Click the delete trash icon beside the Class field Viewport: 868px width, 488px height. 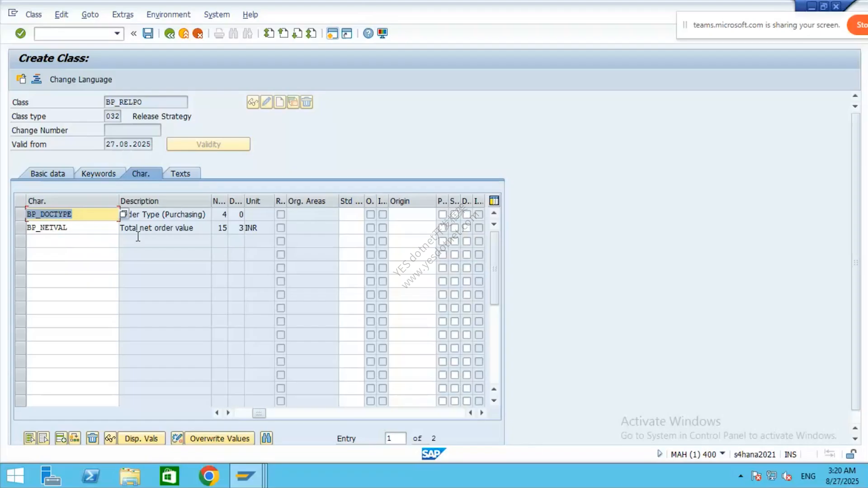tap(307, 102)
